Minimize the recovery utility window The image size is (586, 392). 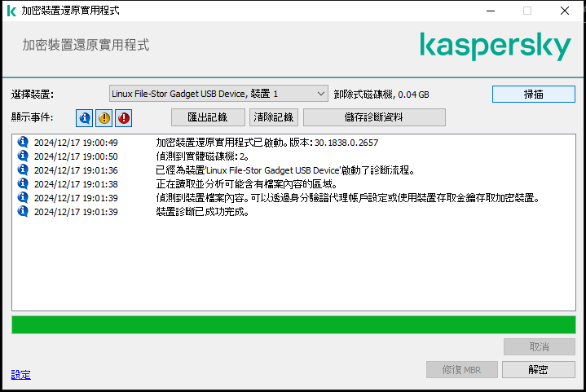pos(491,11)
